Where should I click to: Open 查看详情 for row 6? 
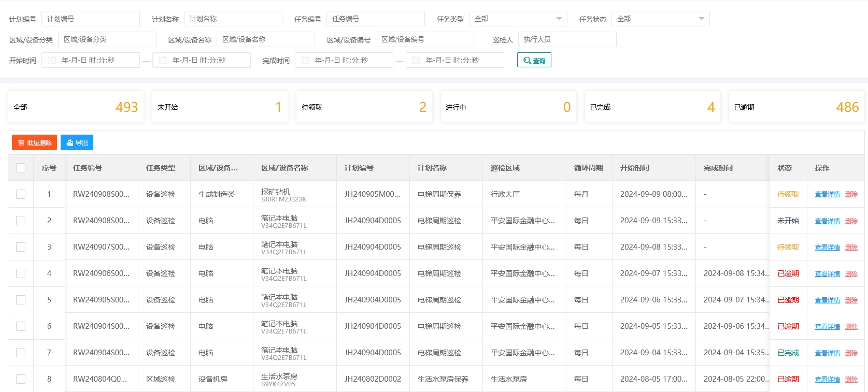pos(828,326)
